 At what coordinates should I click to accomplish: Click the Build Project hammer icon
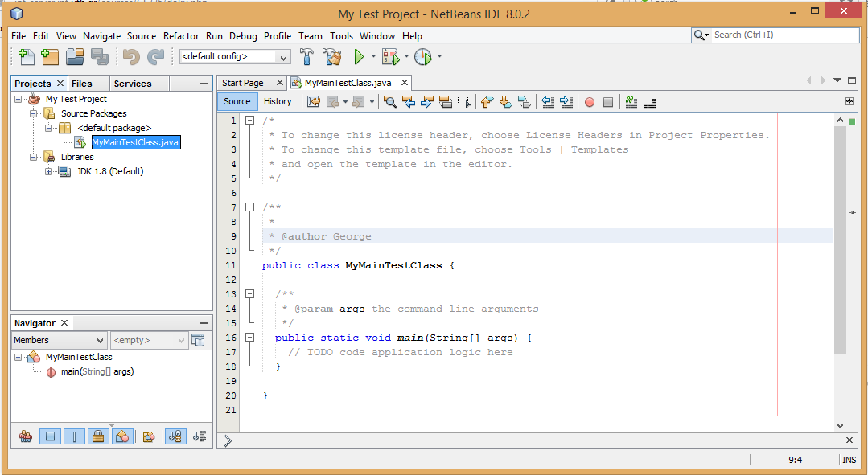tap(306, 57)
